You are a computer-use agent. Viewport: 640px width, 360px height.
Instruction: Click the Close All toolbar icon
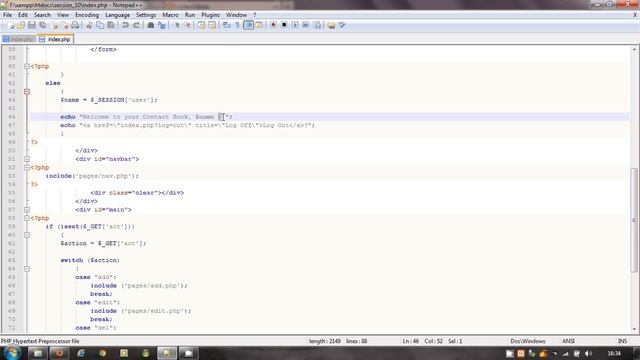point(64,25)
